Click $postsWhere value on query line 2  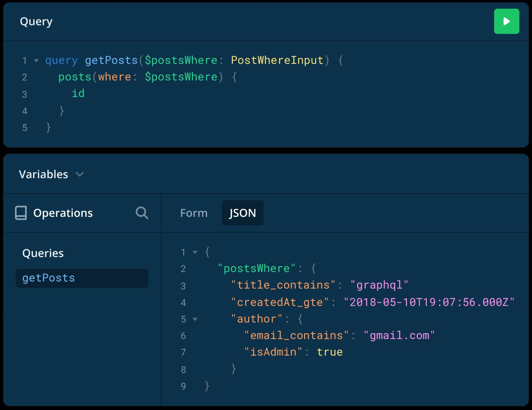pos(181,77)
